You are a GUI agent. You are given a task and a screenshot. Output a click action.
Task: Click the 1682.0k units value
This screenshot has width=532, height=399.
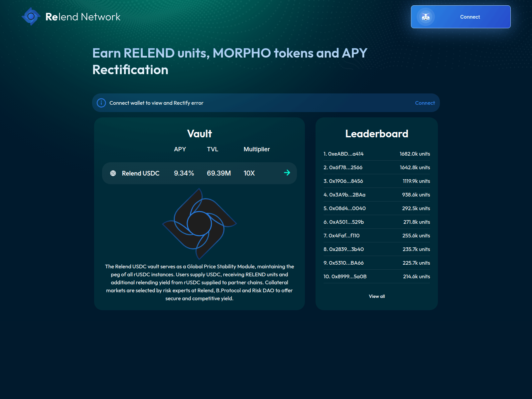(x=415, y=154)
